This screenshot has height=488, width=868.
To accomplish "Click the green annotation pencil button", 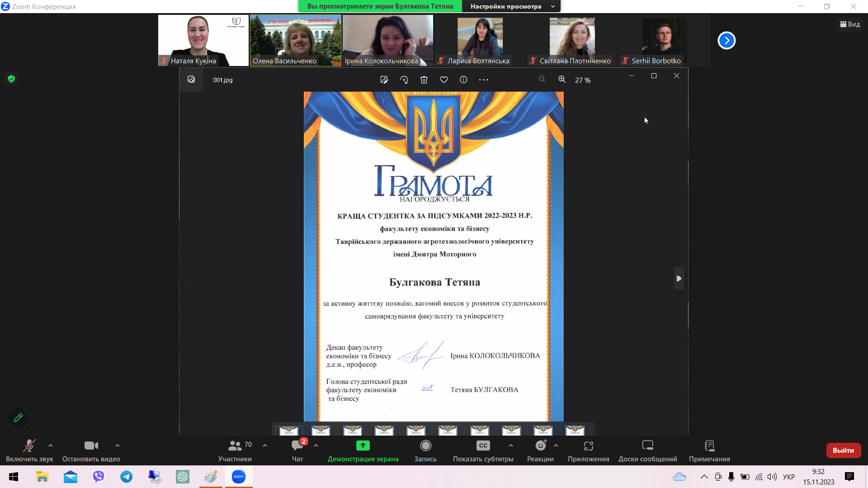I will [18, 418].
